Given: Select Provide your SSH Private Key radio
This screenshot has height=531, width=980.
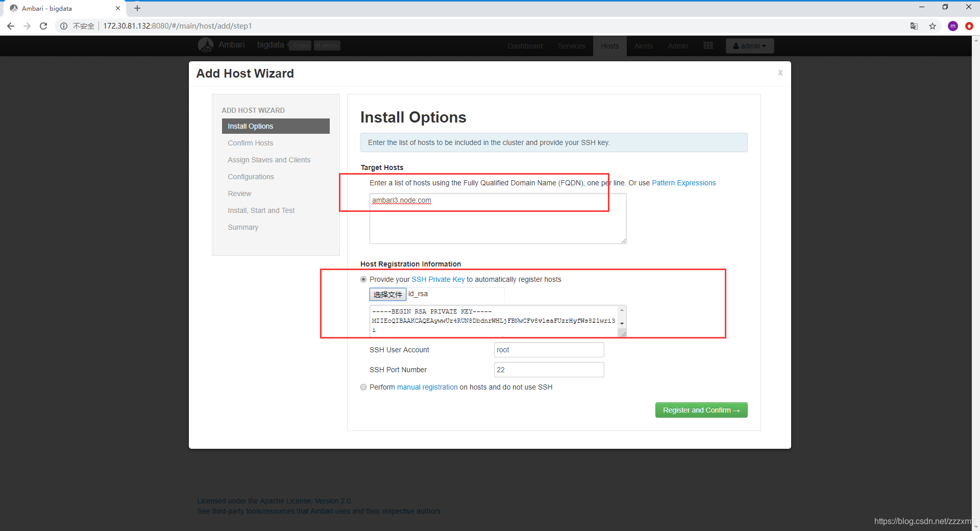Looking at the screenshot, I should [x=363, y=279].
